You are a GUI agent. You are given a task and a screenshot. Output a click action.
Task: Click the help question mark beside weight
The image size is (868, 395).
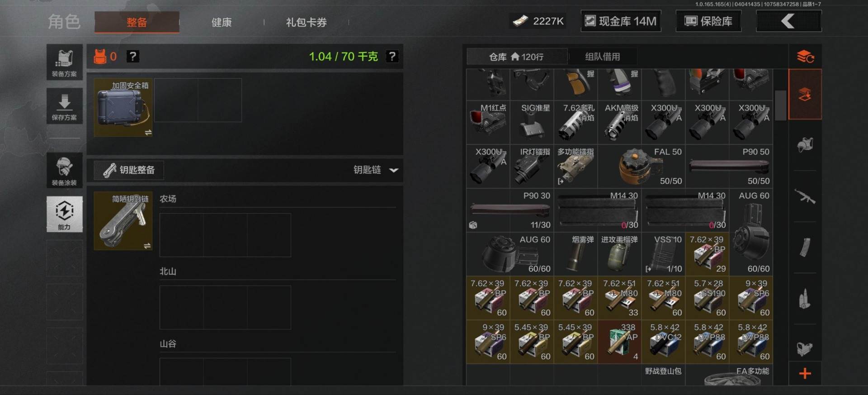click(392, 57)
